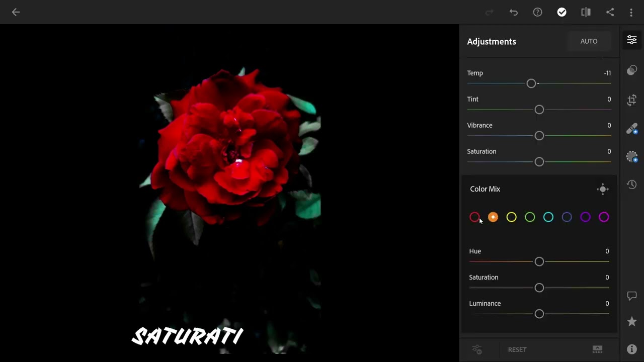Activate the Color Mix target adjustment tool

click(602, 189)
